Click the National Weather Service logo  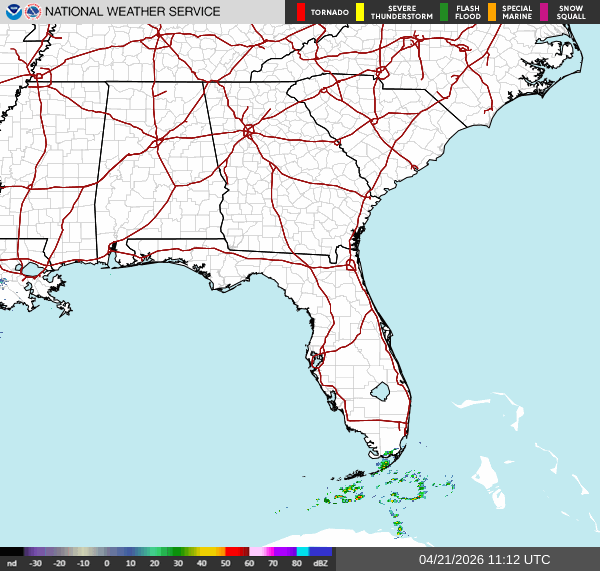click(33, 12)
